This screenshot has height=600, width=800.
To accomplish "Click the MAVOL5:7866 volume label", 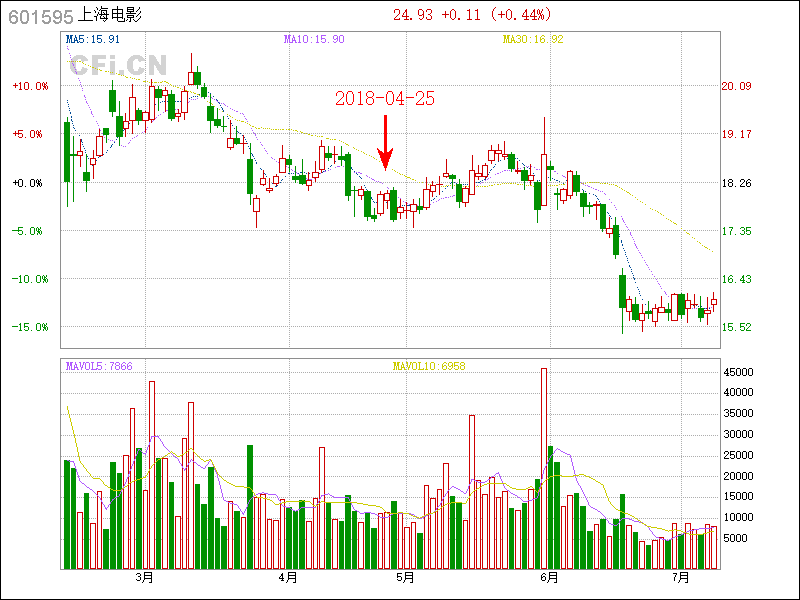I will coord(99,366).
